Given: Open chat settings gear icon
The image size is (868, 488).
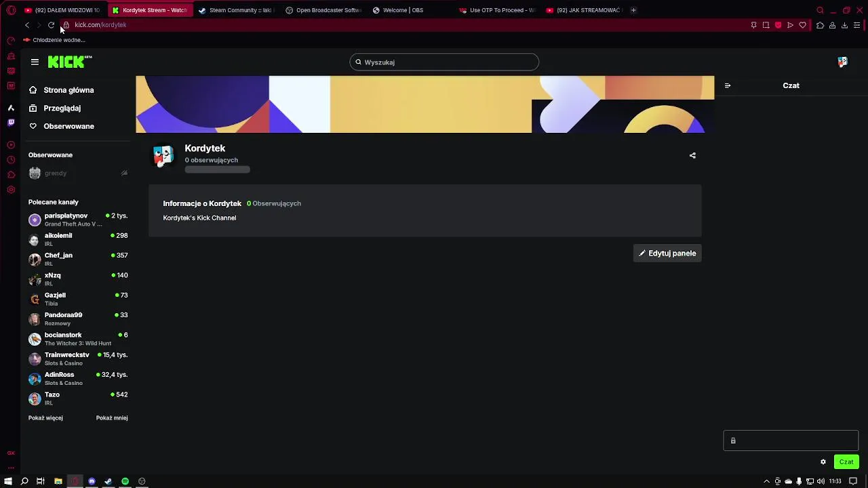Looking at the screenshot, I should 823,462.
